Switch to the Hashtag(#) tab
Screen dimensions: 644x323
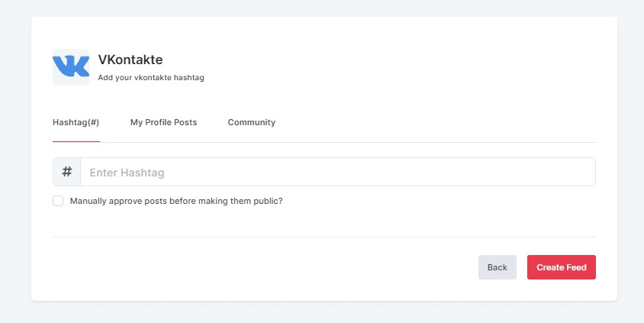(x=76, y=122)
